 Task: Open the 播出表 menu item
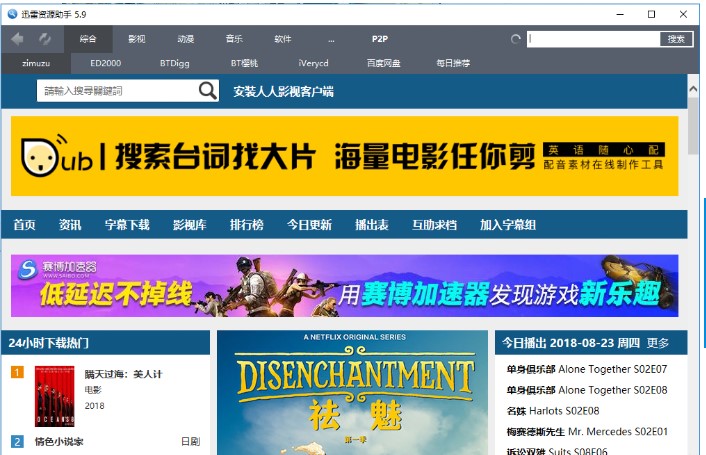pos(372,225)
